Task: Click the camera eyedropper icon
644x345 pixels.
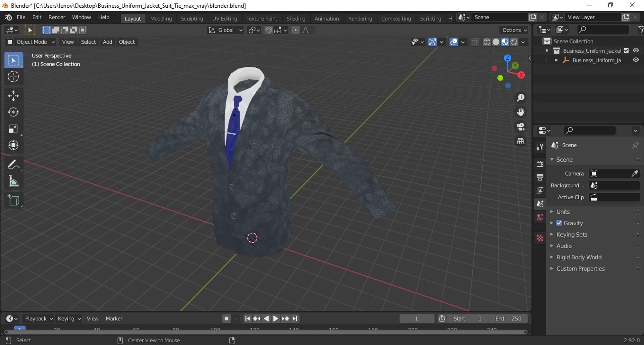Action: pyautogui.click(x=635, y=174)
